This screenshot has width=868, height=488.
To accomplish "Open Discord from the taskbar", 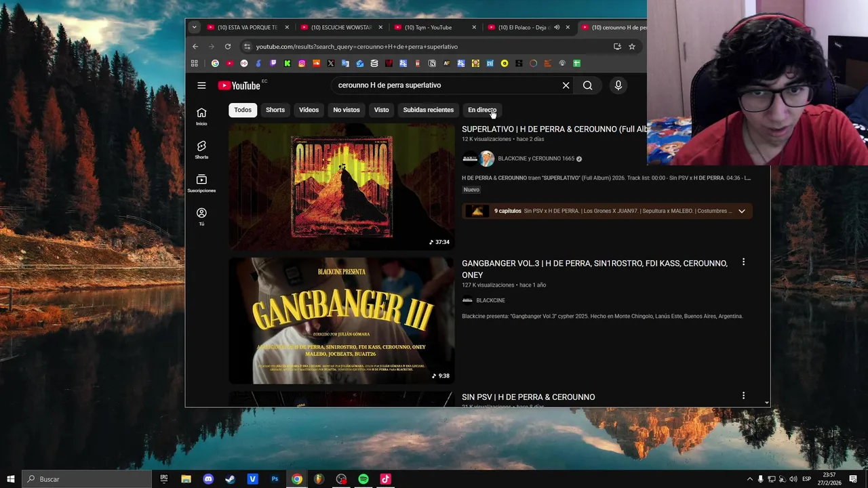I will [208, 479].
